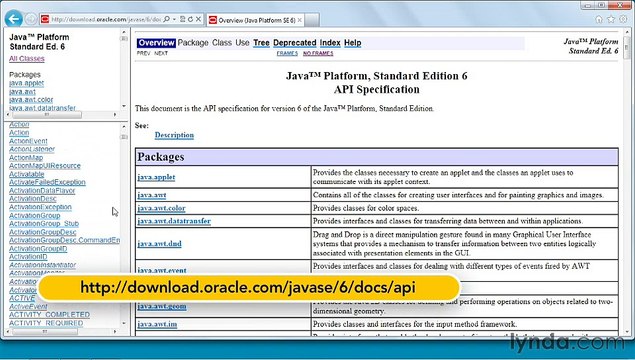This screenshot has width=635, height=360.
Task: Open java.awt.datatransfer in the left Packages list
Action: [x=42, y=108]
